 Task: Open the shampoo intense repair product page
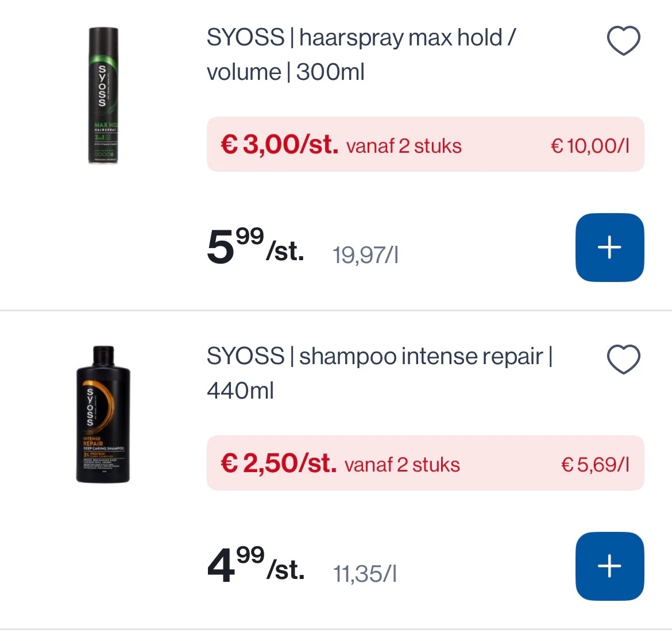click(x=379, y=373)
